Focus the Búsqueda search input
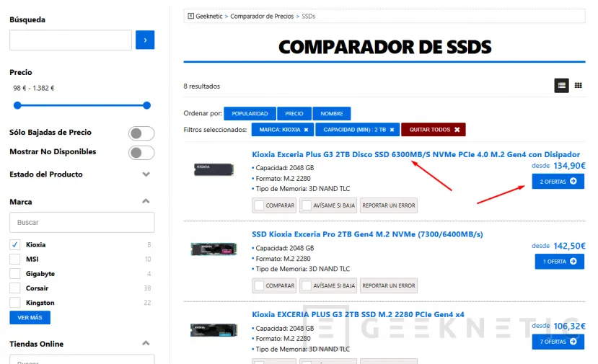This screenshot has width=598, height=364. 71,40
